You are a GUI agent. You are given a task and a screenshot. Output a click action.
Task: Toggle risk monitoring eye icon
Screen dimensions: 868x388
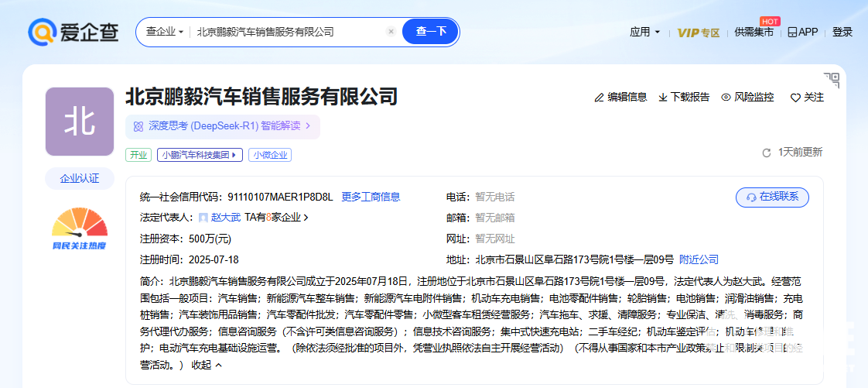726,98
